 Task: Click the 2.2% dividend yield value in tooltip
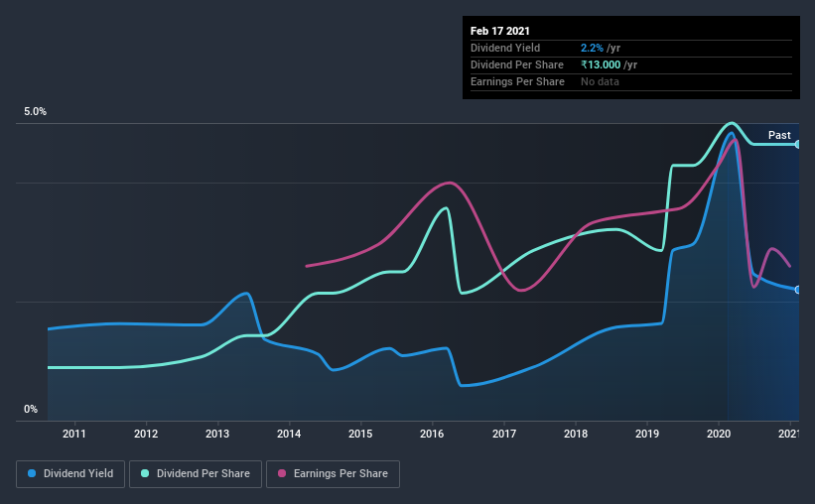(x=592, y=48)
